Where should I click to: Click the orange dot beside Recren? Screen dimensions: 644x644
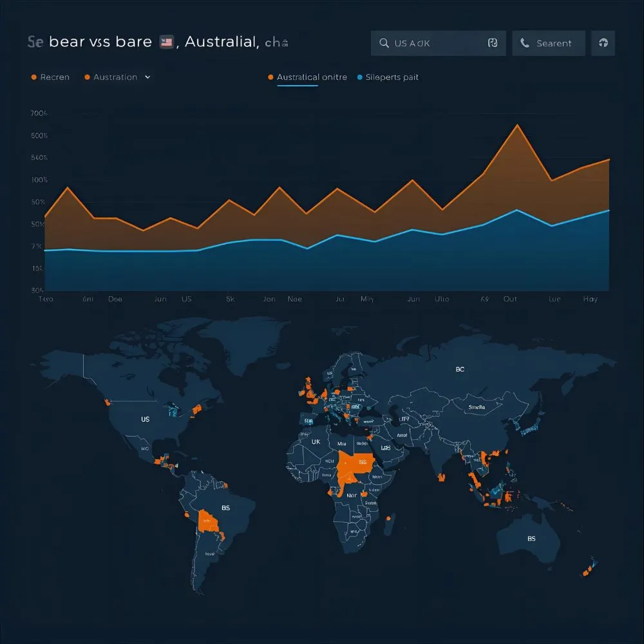tap(33, 77)
